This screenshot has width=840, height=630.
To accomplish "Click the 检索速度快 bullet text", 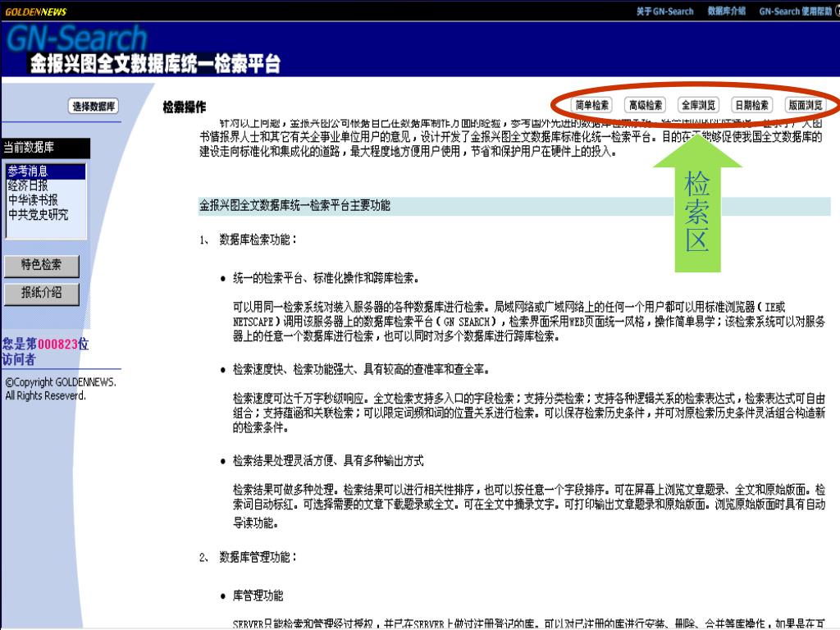I will 361,369.
